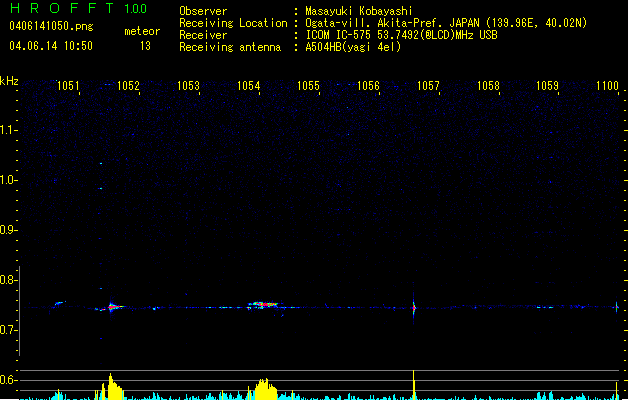Viewport: 629px width, 400px height.
Task: Click the sharp vertical echo before 1057
Action: 414,308
